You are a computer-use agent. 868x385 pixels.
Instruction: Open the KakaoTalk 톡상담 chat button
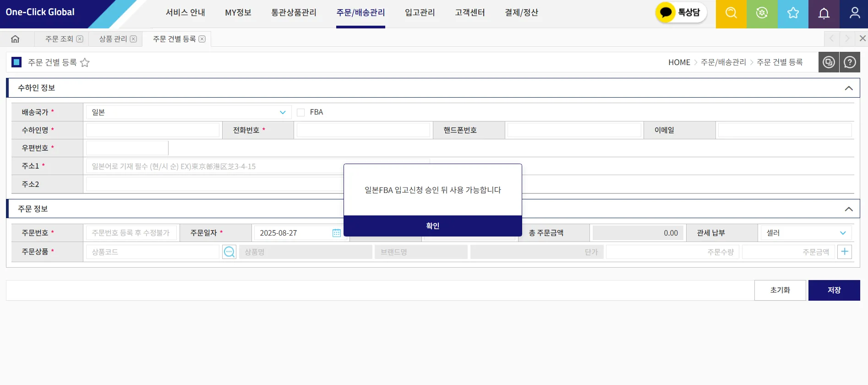pyautogui.click(x=681, y=12)
